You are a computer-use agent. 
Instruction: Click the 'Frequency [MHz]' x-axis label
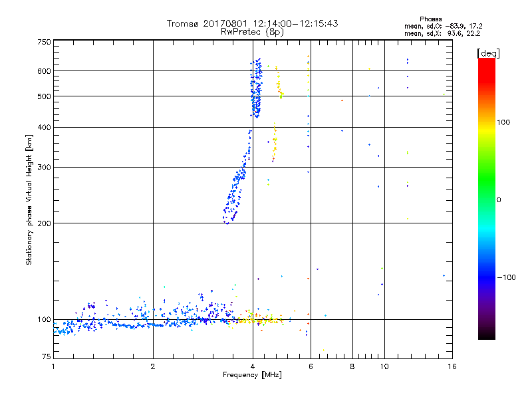click(252, 375)
